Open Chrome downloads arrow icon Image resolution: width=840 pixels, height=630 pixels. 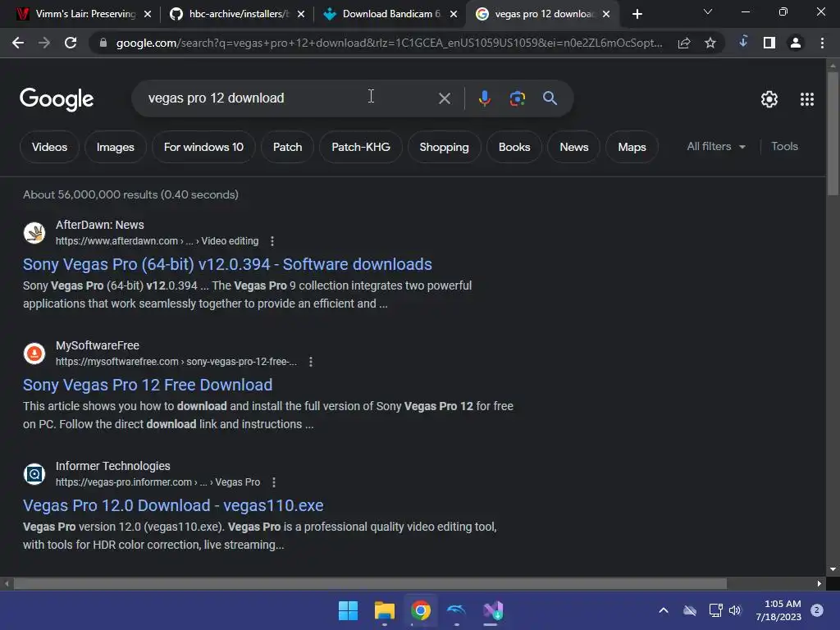click(743, 41)
